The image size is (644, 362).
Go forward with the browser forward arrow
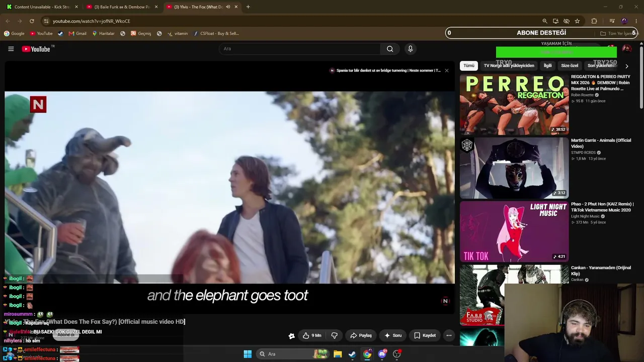coord(20,21)
